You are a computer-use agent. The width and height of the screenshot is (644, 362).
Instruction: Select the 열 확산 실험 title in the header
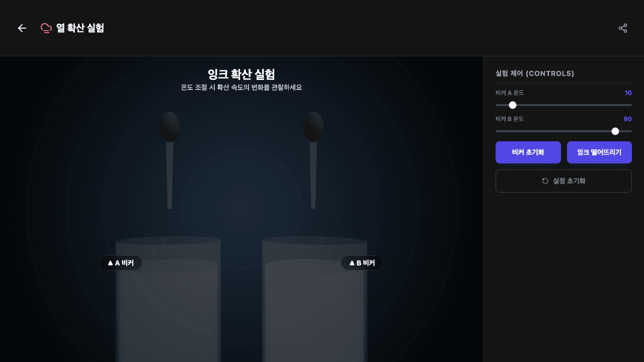pyautogui.click(x=80, y=28)
